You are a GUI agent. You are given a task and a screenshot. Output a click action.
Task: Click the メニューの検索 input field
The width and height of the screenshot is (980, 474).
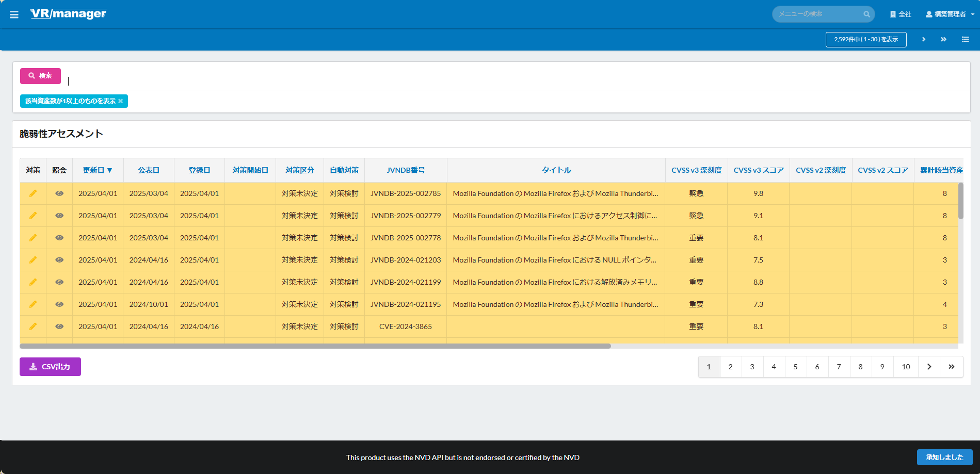click(818, 14)
